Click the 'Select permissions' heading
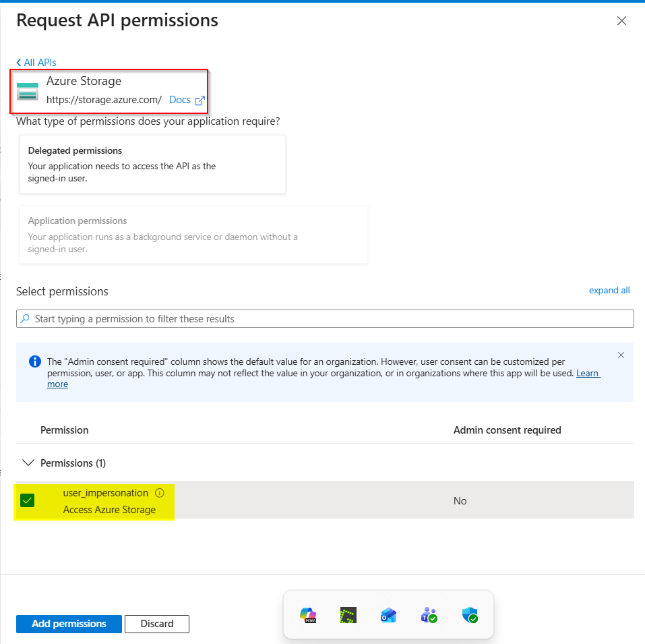This screenshot has width=645, height=644. point(62,291)
